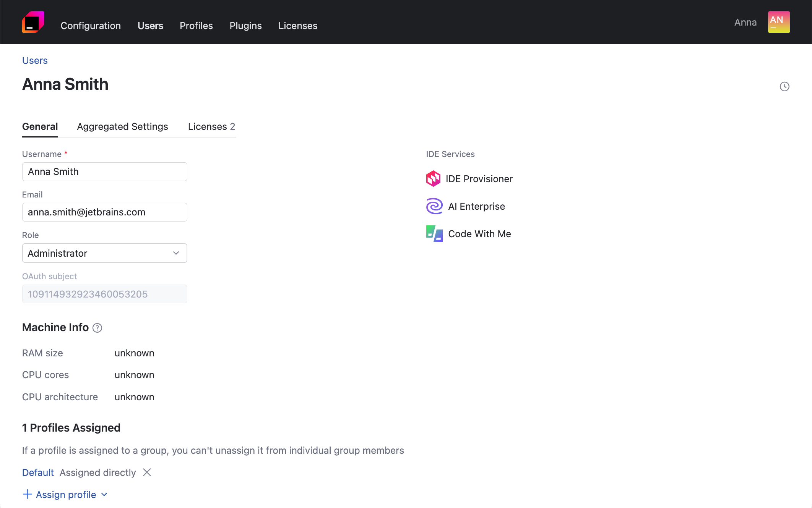Open the Machine Info help tooltip icon
This screenshot has width=812, height=508.
coord(97,328)
